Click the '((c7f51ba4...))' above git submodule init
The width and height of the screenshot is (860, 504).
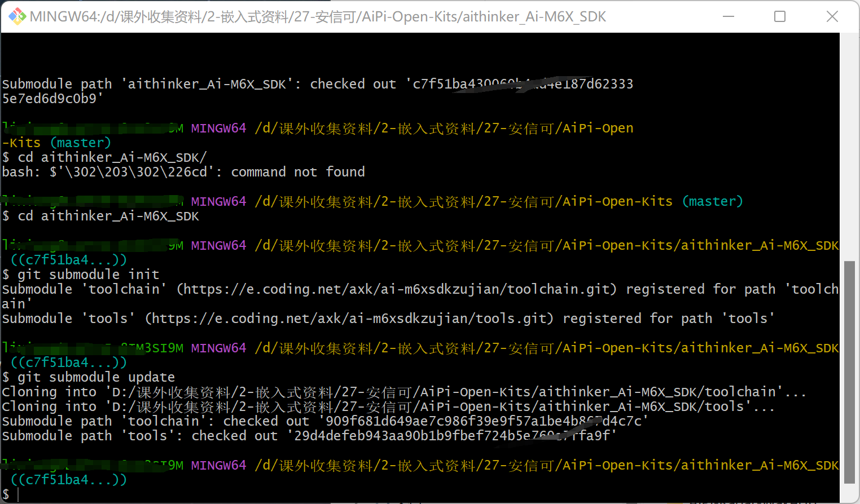tap(69, 260)
